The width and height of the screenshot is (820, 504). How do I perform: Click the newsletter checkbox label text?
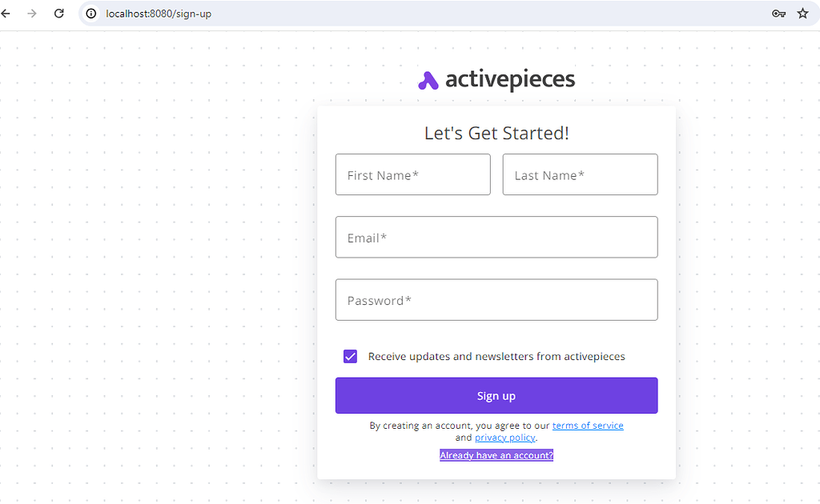pos(496,356)
